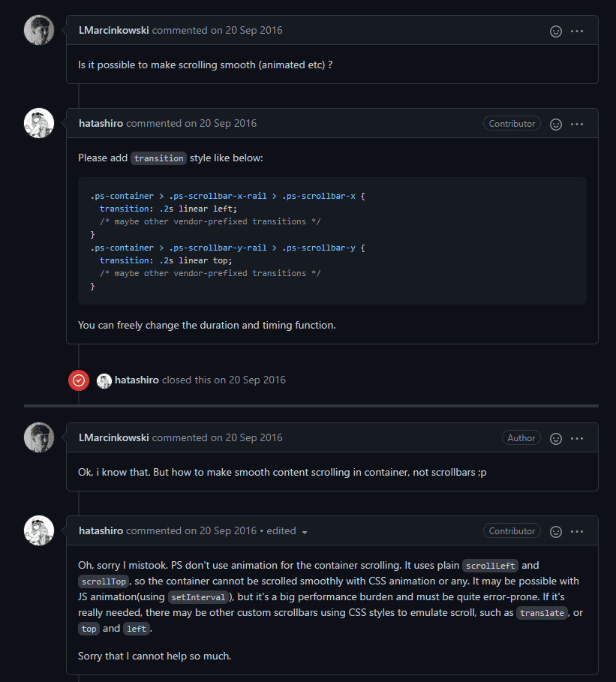Open hatashiro profile link in closed event
Viewport: 616px width, 682px height.
137,380
